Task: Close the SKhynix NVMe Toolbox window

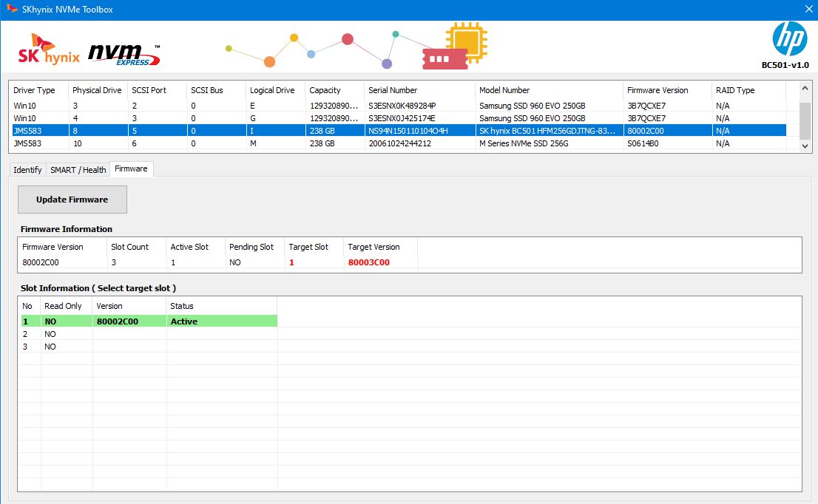Action: (808, 9)
